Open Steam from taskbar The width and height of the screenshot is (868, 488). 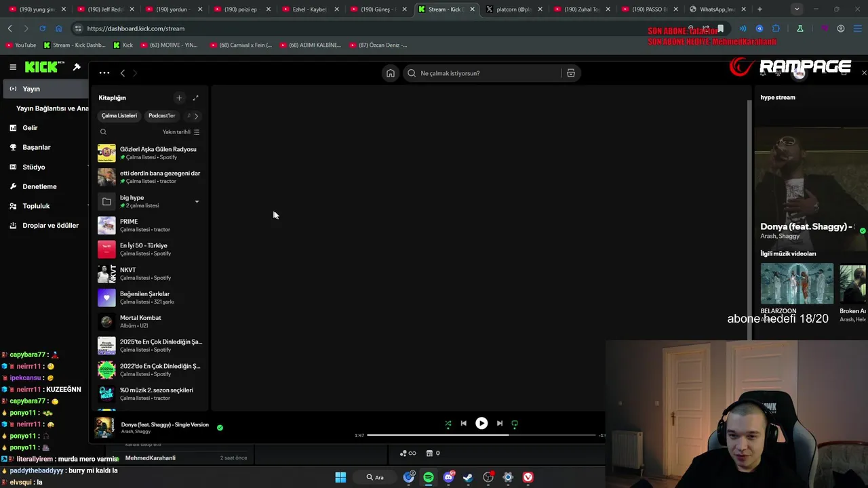(x=468, y=477)
